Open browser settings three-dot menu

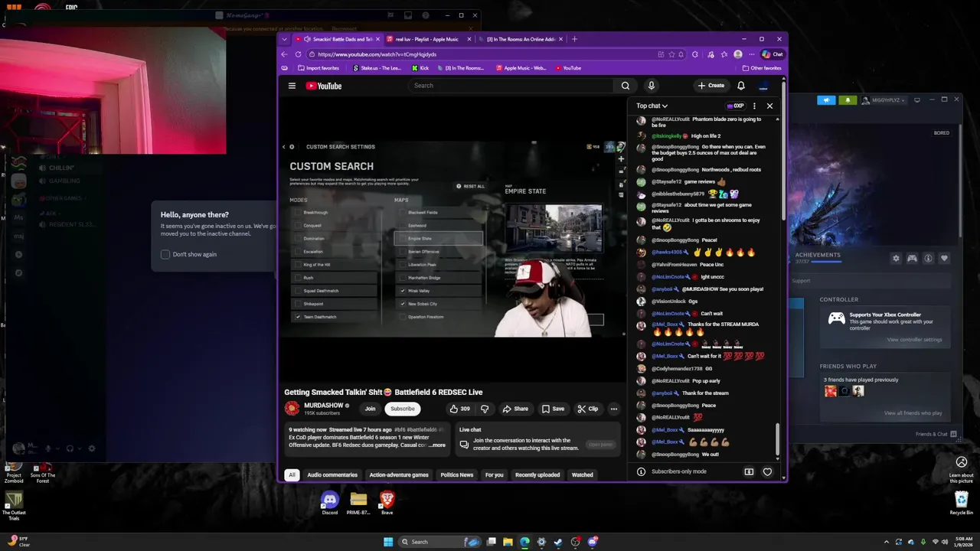750,54
